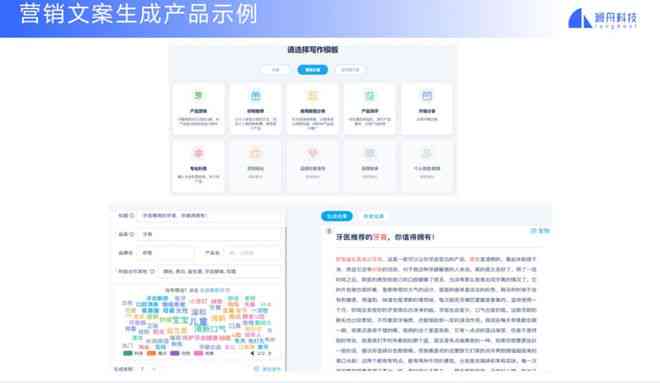This screenshot has height=383, width=660.
Task: Open the teal checklist icon template card
Action: coord(370,109)
